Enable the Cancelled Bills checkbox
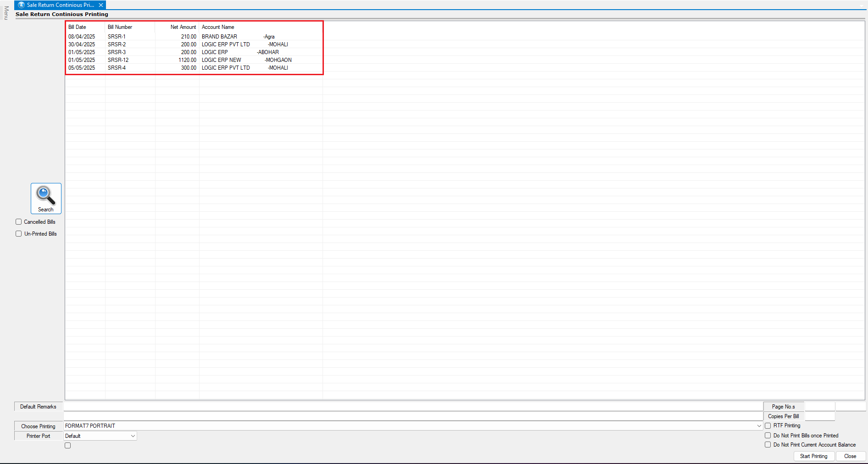This screenshot has height=464, width=868. (x=19, y=222)
